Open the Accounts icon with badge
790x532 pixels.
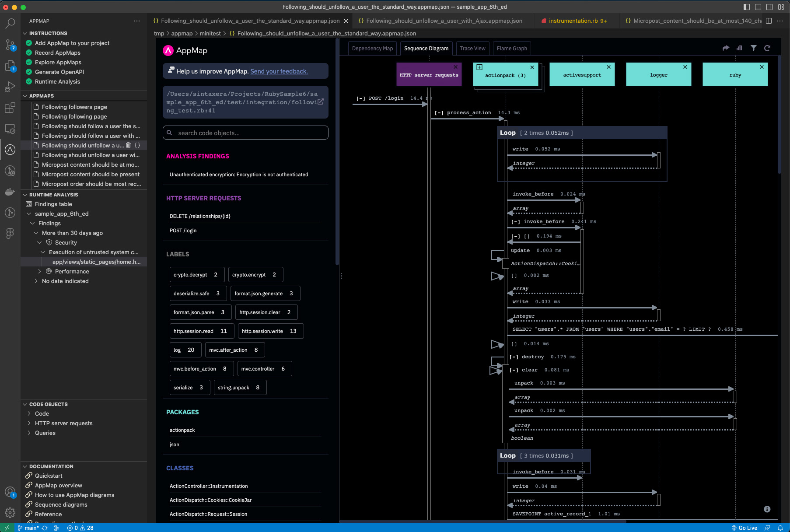pos(10,492)
